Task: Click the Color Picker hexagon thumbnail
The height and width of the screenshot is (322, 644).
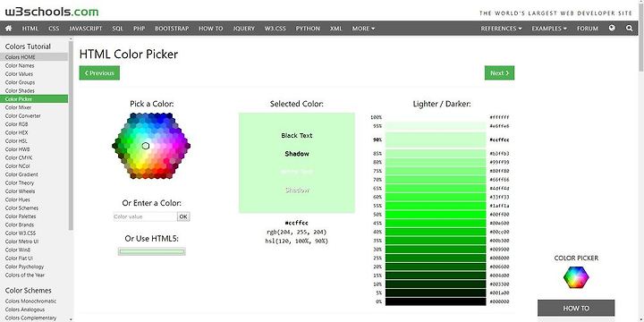Action: point(576,277)
